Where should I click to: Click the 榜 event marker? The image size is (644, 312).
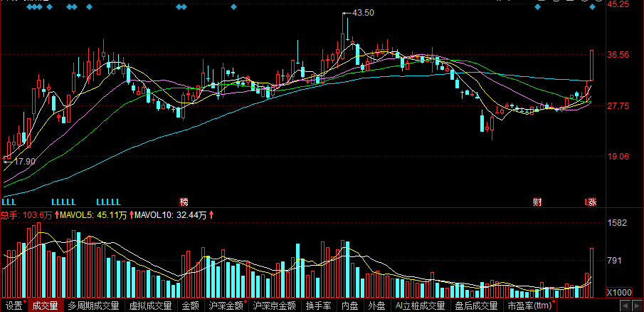coord(184,202)
